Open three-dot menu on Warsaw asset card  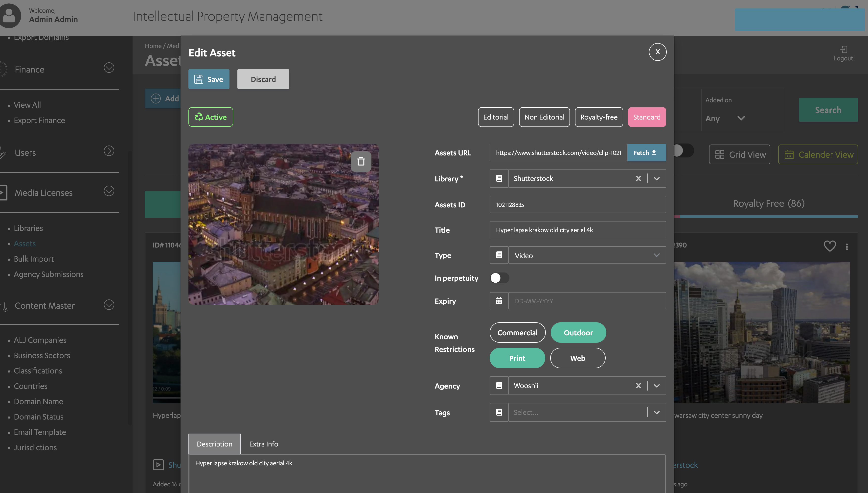[847, 247]
